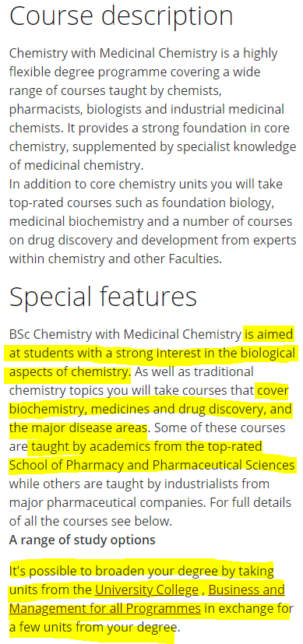
Task: Click the bold 'A range of study options' subheading
Action: pyautogui.click(x=82, y=540)
